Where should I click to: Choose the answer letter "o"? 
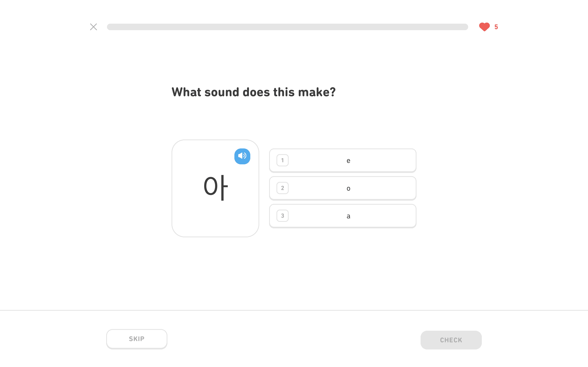point(348,188)
